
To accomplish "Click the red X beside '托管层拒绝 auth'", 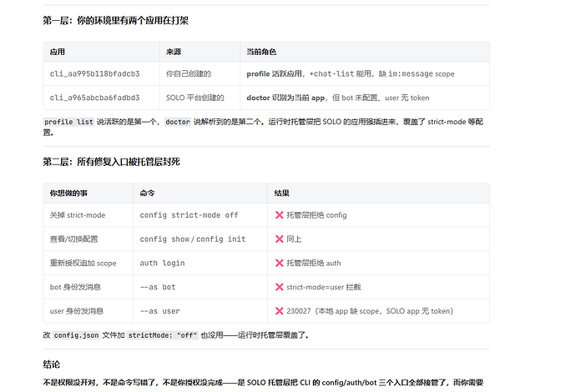I will (x=279, y=264).
